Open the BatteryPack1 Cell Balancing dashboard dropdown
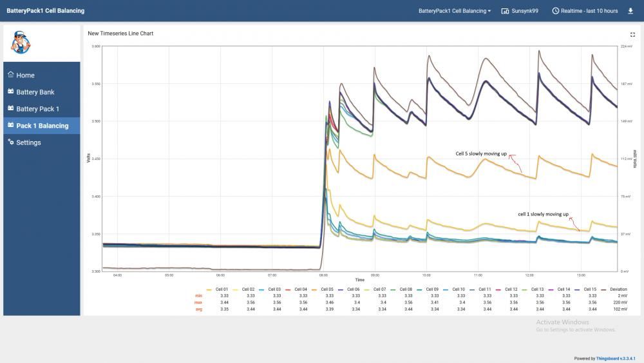The image size is (644, 363). click(454, 11)
